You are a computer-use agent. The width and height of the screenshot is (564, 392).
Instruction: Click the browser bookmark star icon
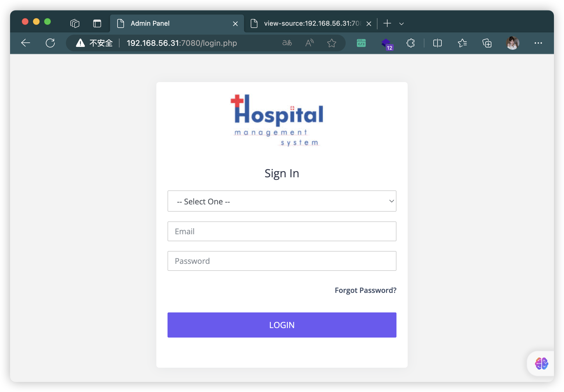coord(332,42)
